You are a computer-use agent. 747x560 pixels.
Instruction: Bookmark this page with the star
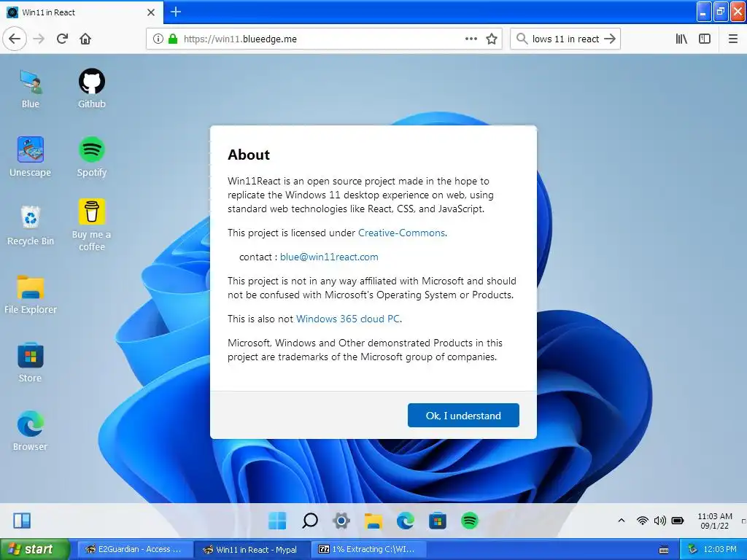click(492, 39)
